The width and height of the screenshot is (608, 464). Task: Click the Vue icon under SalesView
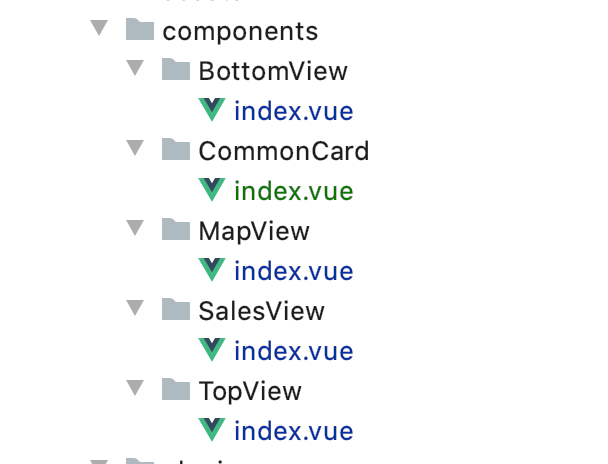[x=212, y=350]
